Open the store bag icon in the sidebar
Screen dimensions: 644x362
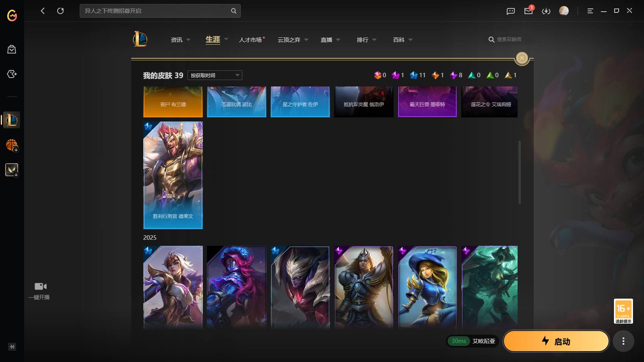coord(12,49)
